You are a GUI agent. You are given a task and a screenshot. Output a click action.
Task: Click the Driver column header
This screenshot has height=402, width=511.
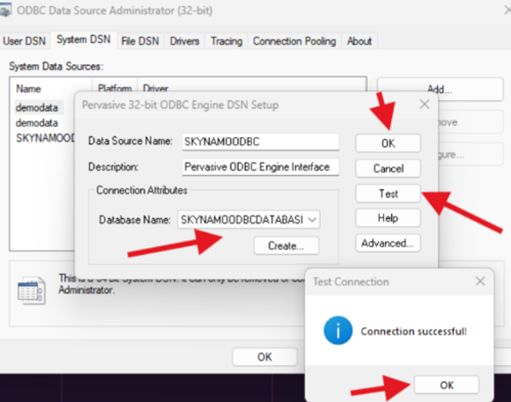click(x=156, y=88)
